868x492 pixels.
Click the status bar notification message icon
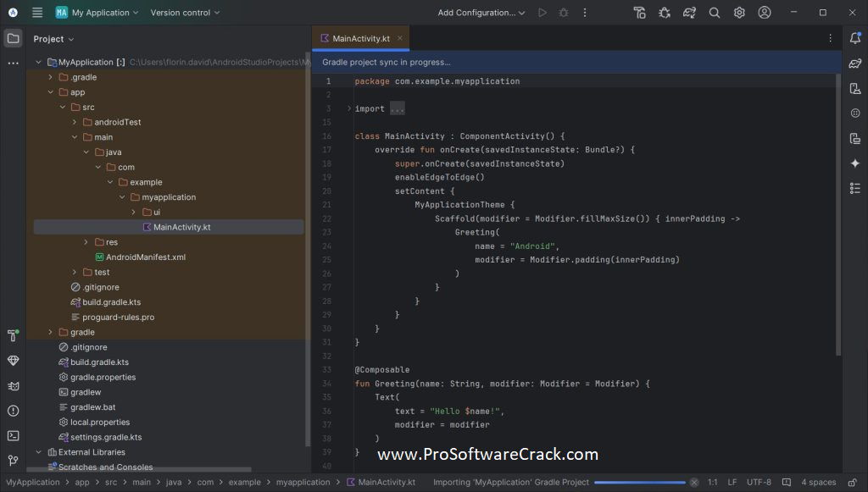pos(786,482)
